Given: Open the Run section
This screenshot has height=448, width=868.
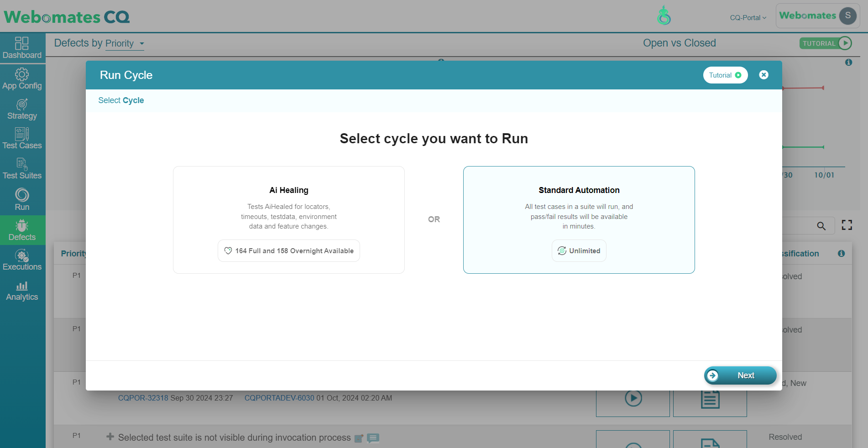Looking at the screenshot, I should [22, 199].
